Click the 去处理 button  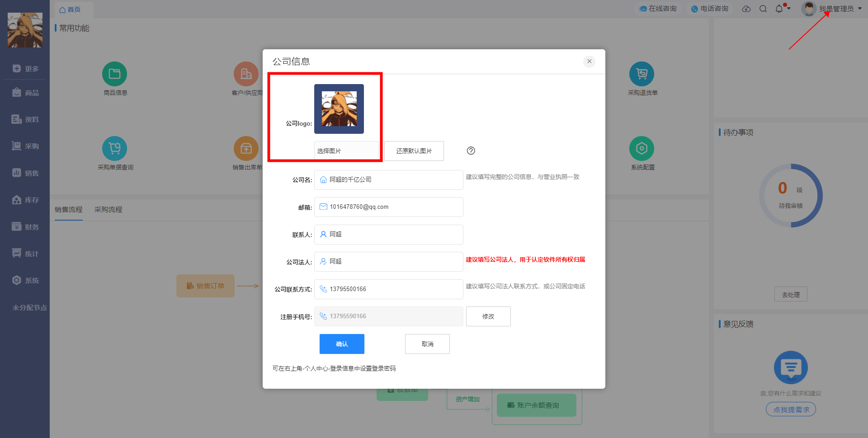pyautogui.click(x=791, y=294)
